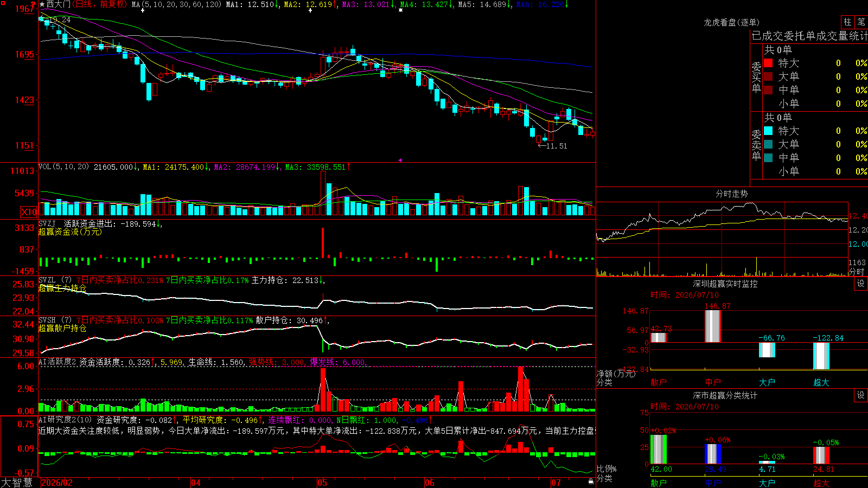Click the star icon beside 西大门
868x488 pixels.
tap(42, 4)
